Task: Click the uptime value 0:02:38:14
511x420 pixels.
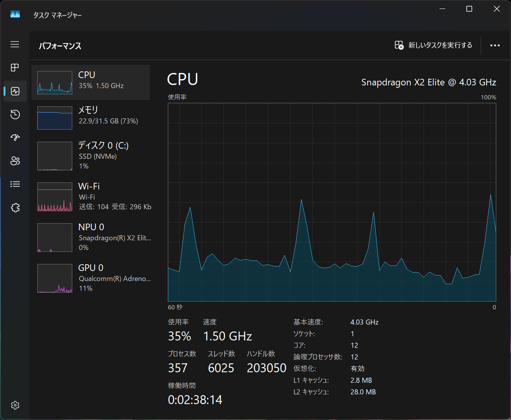Action: pyautogui.click(x=195, y=400)
